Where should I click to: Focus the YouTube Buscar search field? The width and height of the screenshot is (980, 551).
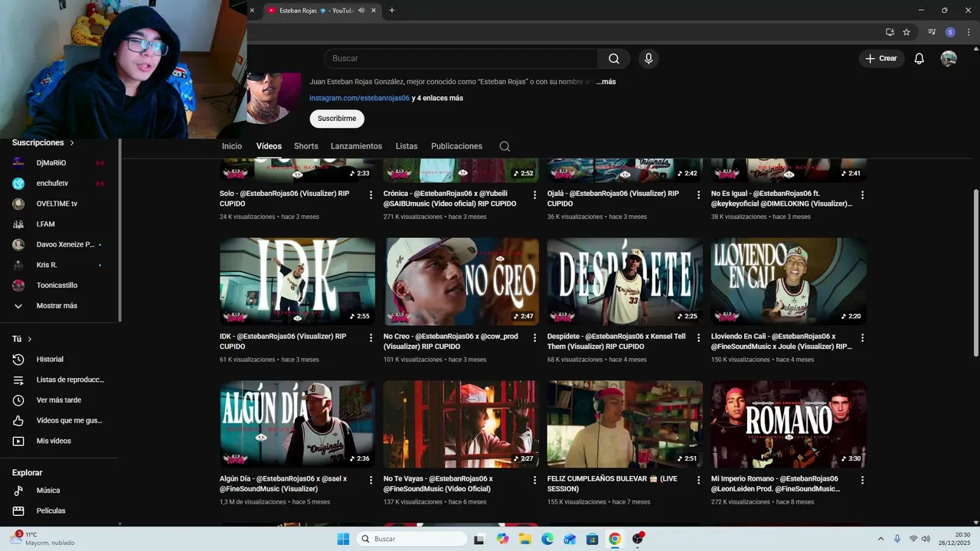461,59
